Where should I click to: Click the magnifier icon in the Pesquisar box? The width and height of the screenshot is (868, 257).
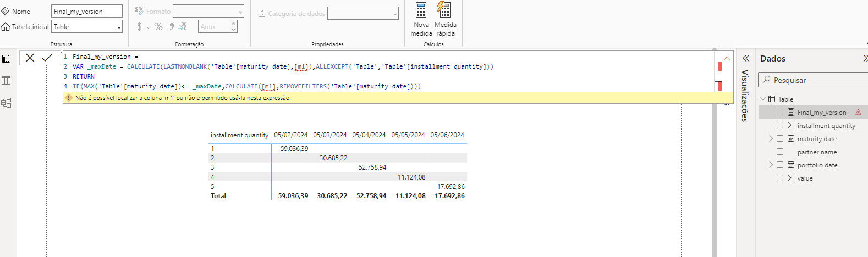point(766,80)
